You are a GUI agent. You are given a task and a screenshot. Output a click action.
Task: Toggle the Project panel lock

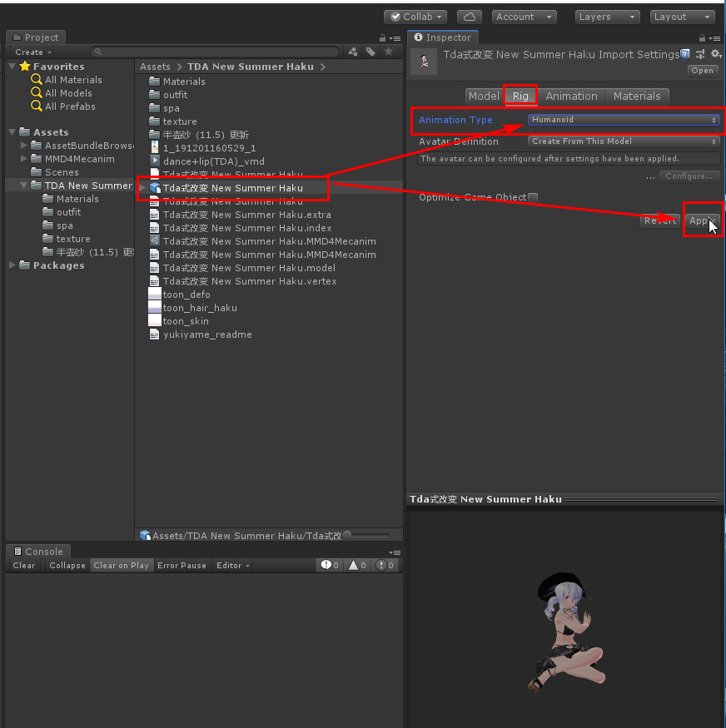383,38
